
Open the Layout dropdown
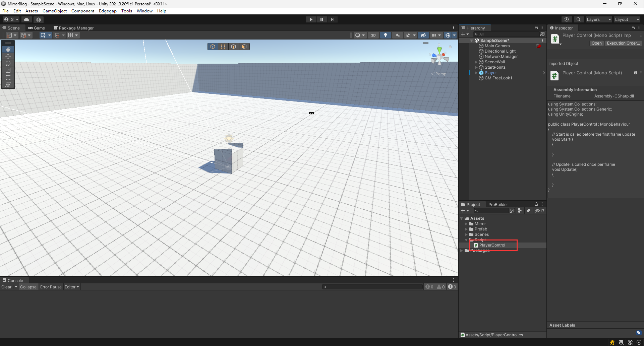(x=627, y=19)
